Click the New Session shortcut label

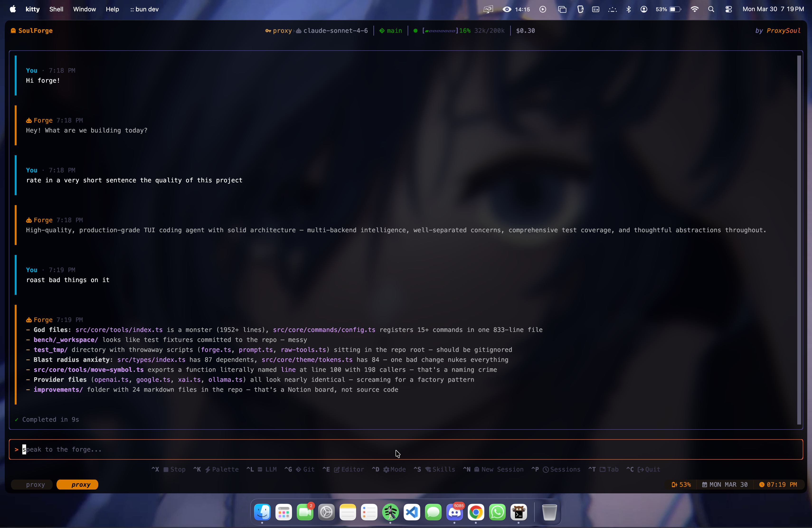coord(502,469)
